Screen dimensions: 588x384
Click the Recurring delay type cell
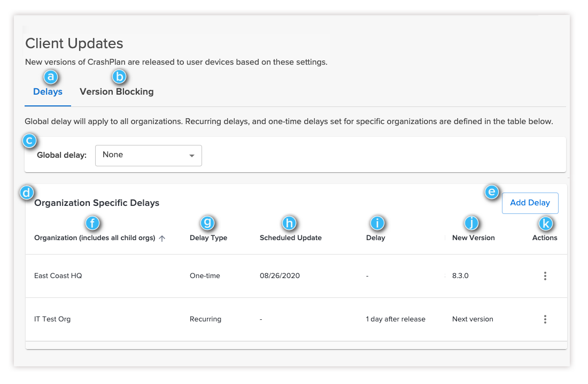(x=205, y=319)
